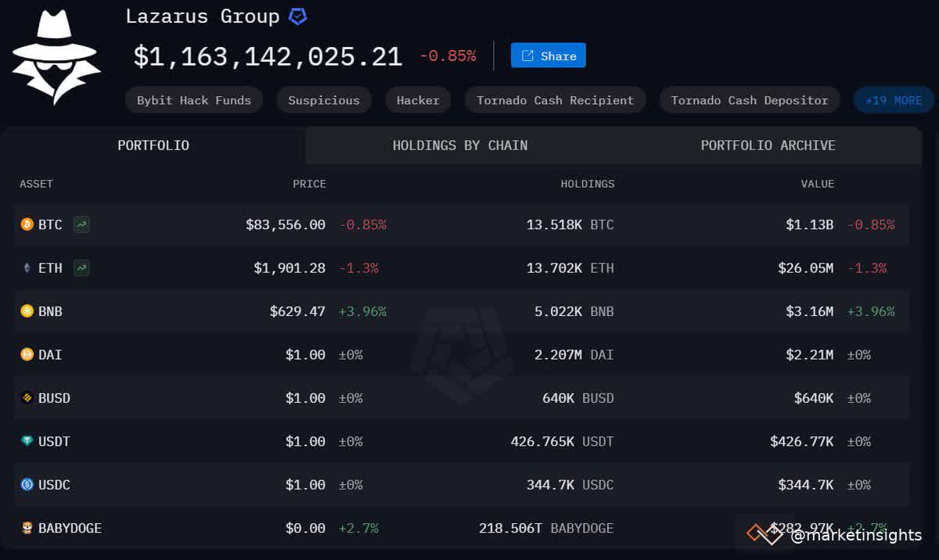Open the chart icon beside BTC
This screenshot has width=939, height=560.
click(x=81, y=224)
